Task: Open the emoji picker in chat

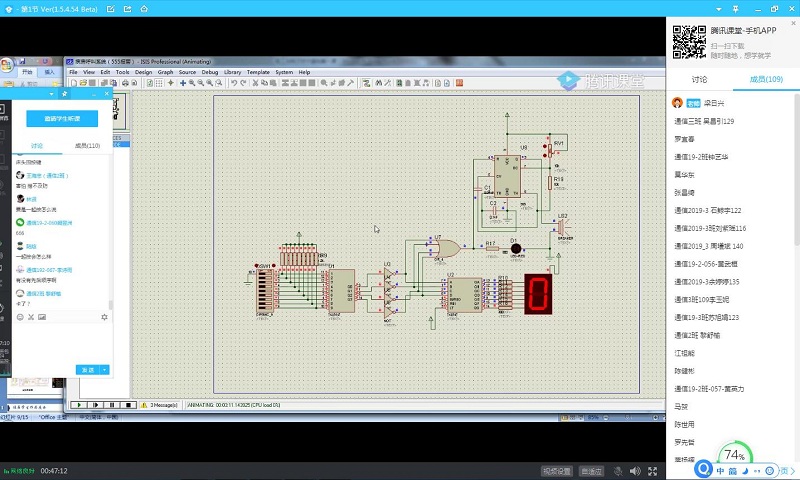Action: click(x=19, y=317)
